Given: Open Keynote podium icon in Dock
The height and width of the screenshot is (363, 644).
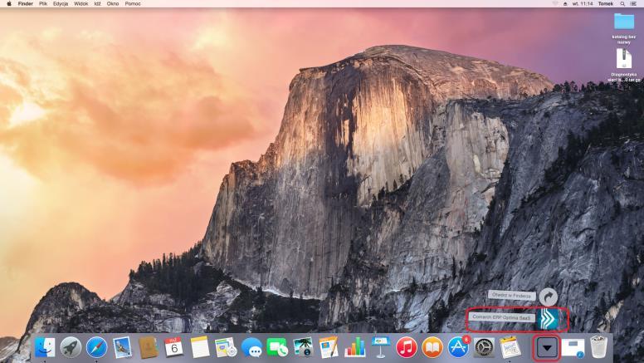Looking at the screenshot, I should click(x=381, y=347).
